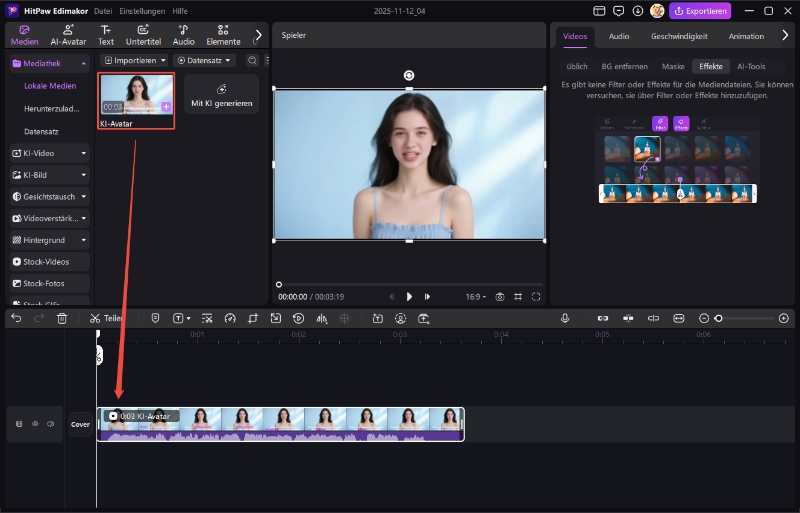Open the Hilfe menu

tap(180, 11)
